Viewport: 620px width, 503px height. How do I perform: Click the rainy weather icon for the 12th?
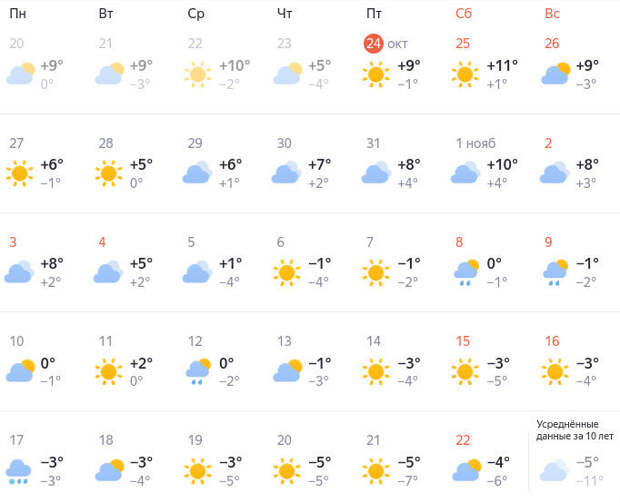pyautogui.click(x=197, y=371)
